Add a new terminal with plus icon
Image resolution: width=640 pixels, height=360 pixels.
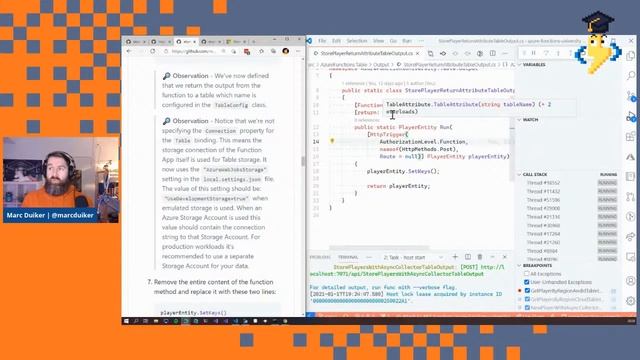click(455, 257)
